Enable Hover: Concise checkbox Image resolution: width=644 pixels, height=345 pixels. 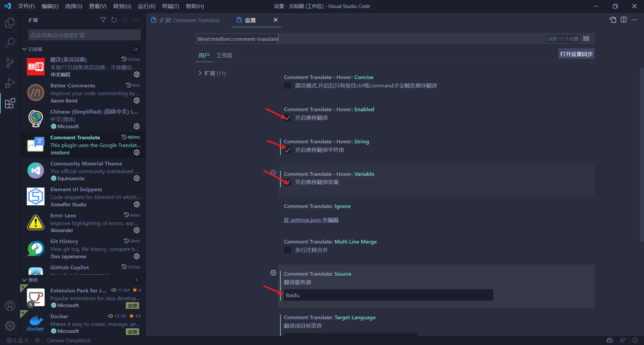tap(287, 86)
